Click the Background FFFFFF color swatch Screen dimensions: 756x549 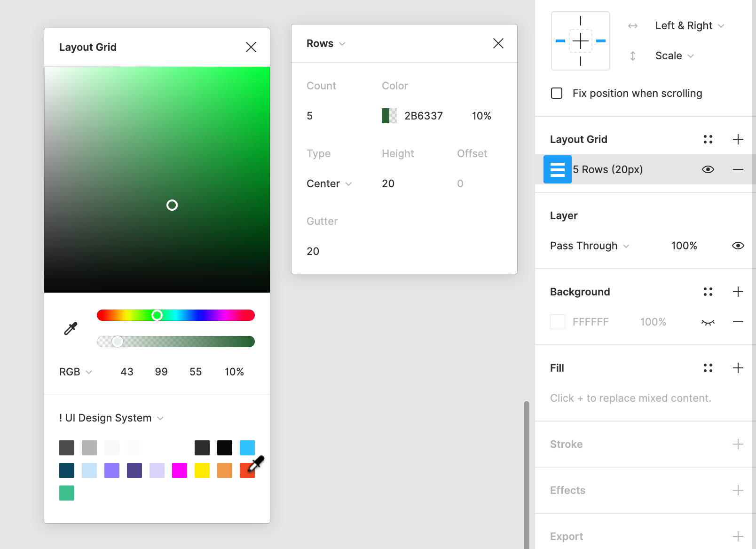(x=558, y=322)
